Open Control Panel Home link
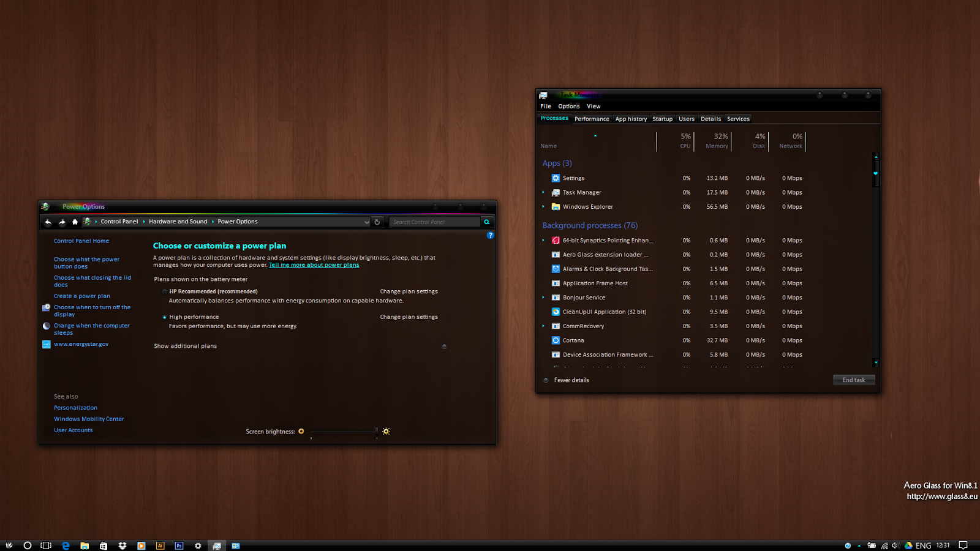Viewport: 980px width, 551px height. [81, 241]
